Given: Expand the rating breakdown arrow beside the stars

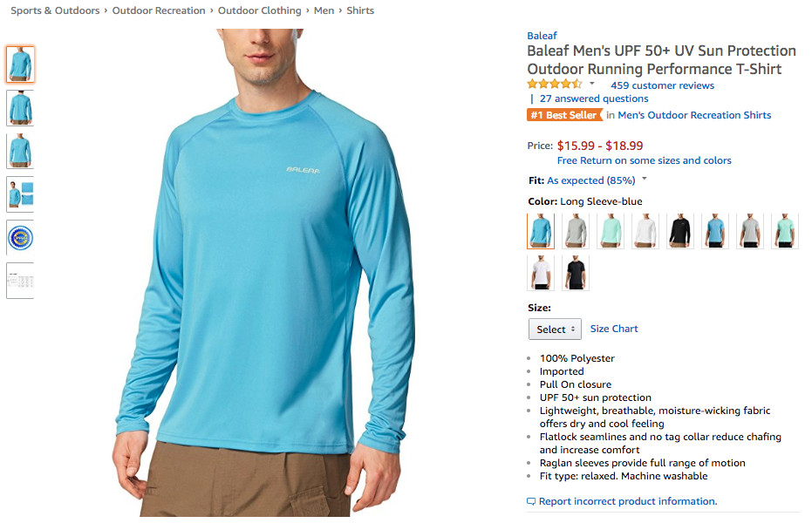Looking at the screenshot, I should tap(592, 85).
